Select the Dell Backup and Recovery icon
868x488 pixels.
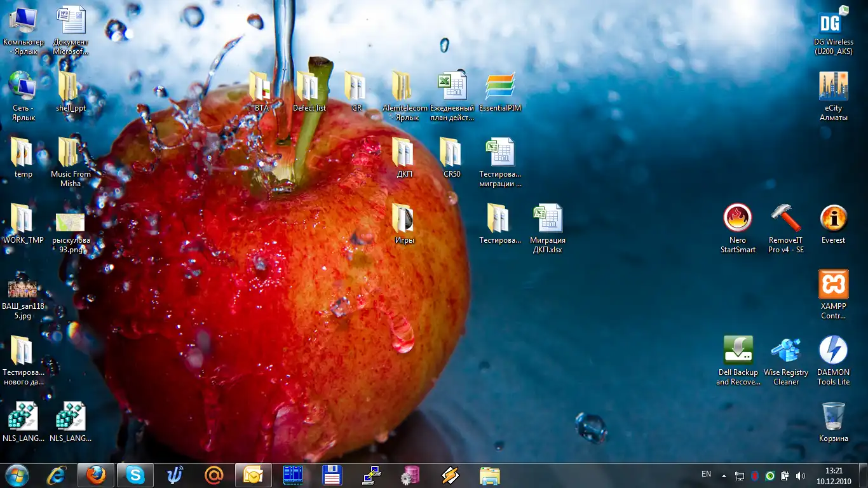point(738,351)
